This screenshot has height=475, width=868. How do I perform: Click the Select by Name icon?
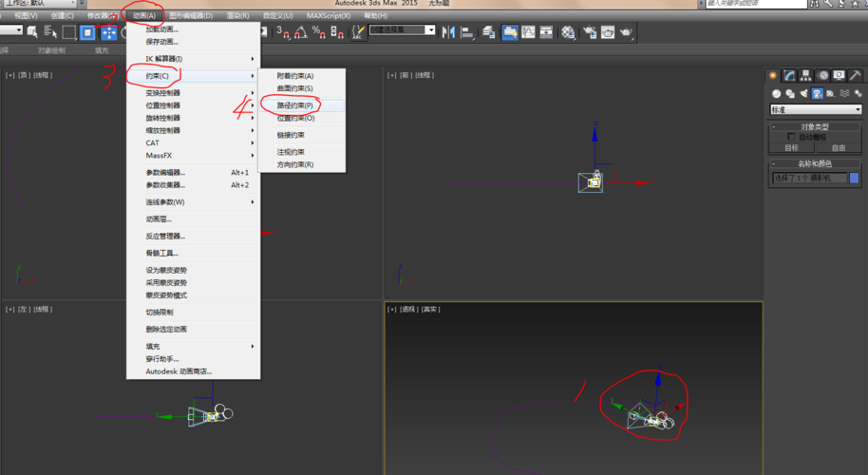click(50, 32)
